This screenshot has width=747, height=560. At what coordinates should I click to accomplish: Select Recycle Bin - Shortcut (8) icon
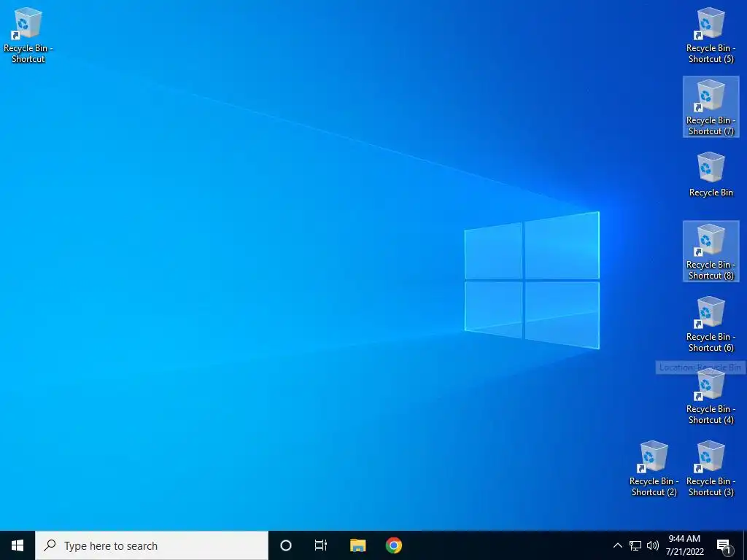pos(711,252)
